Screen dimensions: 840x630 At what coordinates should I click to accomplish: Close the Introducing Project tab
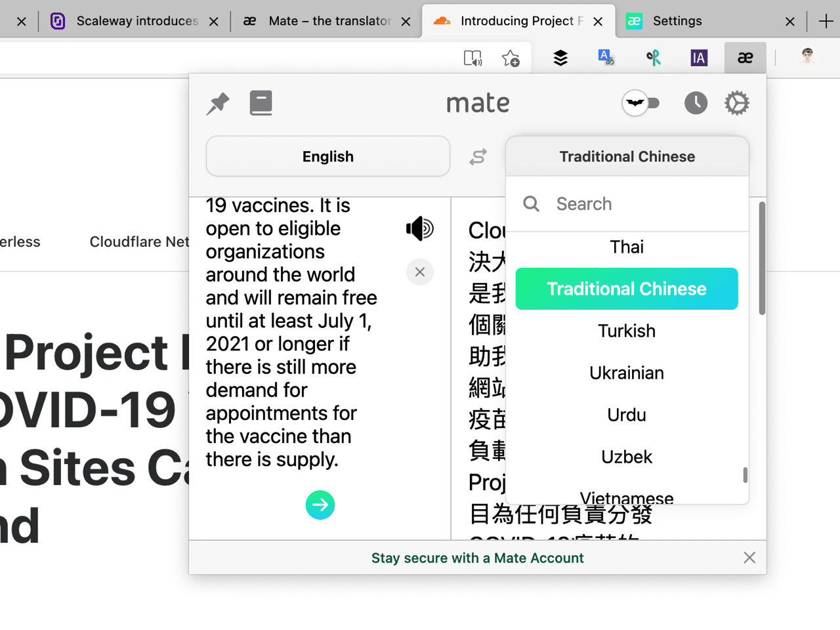[598, 22]
